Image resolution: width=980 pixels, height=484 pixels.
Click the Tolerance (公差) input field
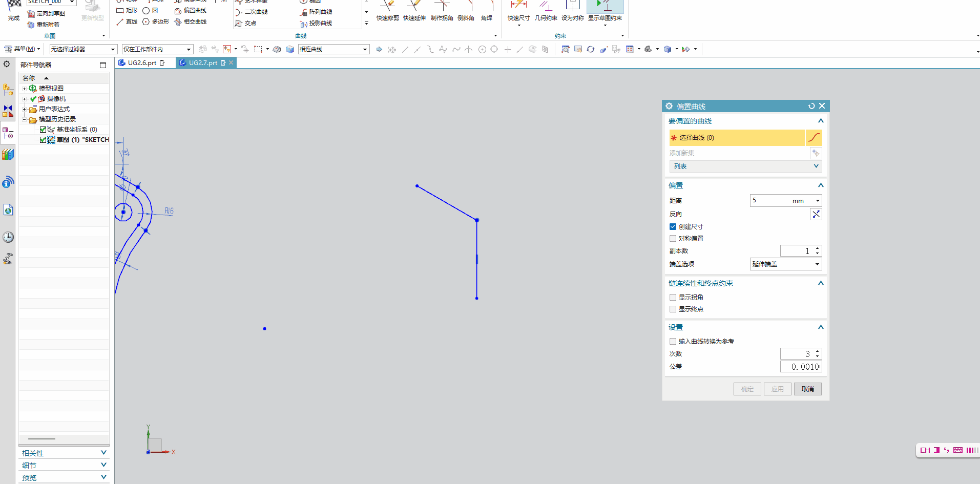(801, 367)
